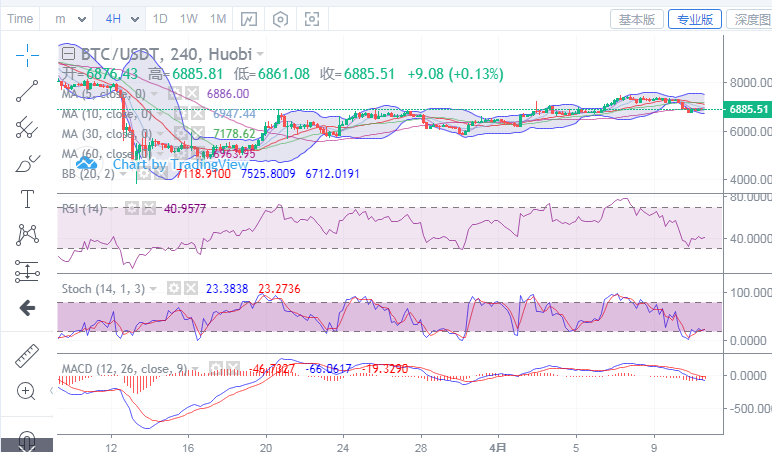Screen dimensions: 772x452
Task: Expand the RSI (14) dropdown arrow
Action: (111, 209)
